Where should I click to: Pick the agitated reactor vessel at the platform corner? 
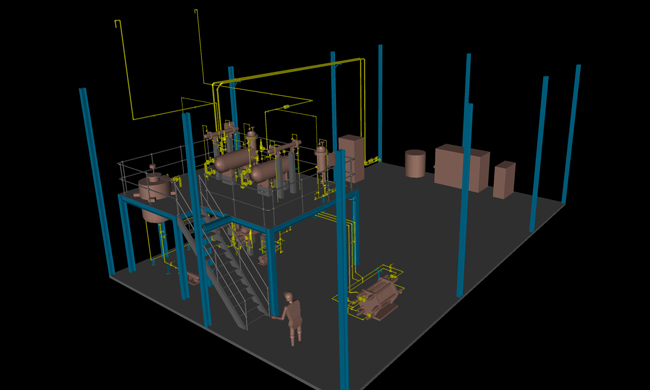tap(154, 187)
